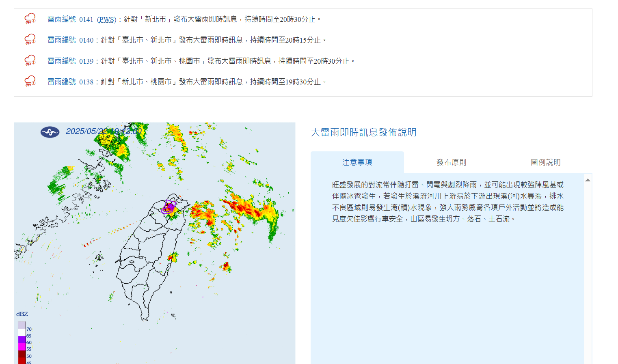Image resolution: width=618 pixels, height=364 pixels.
Task: Click the PWS abbreviation in alert 0141
Action: click(x=107, y=19)
